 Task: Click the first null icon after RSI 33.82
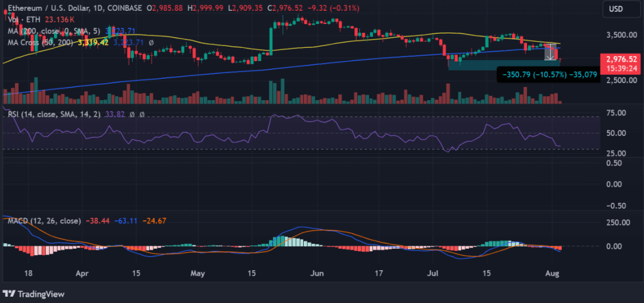click(x=132, y=115)
